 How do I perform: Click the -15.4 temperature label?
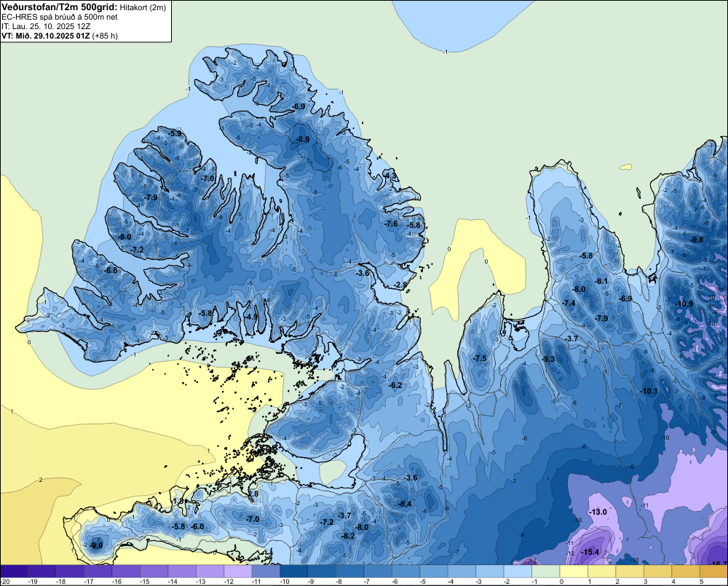click(590, 552)
